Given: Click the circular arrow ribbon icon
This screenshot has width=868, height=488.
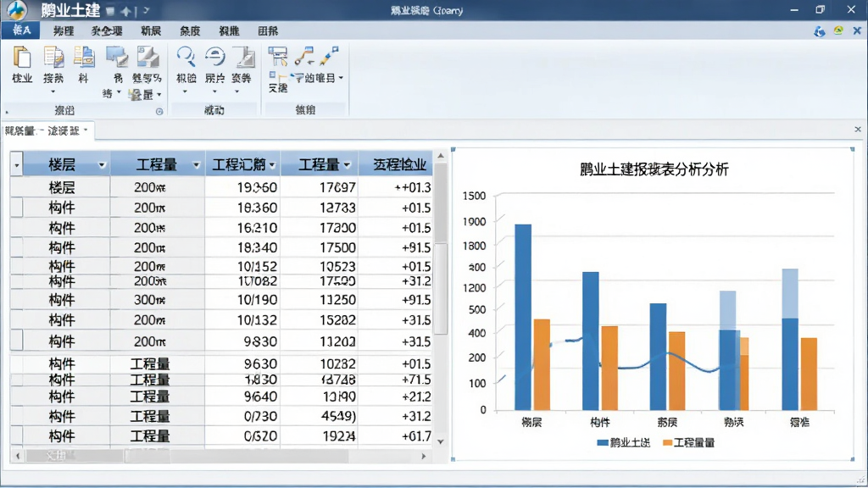Looking at the screenshot, I should click(214, 57).
